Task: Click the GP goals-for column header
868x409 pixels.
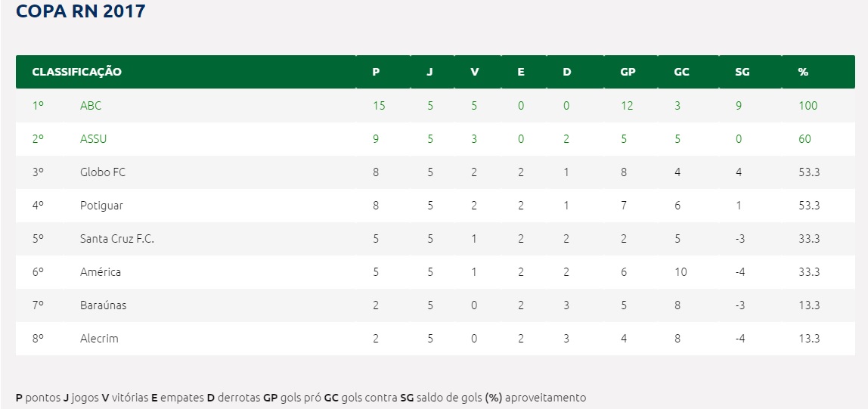Action: tap(628, 72)
